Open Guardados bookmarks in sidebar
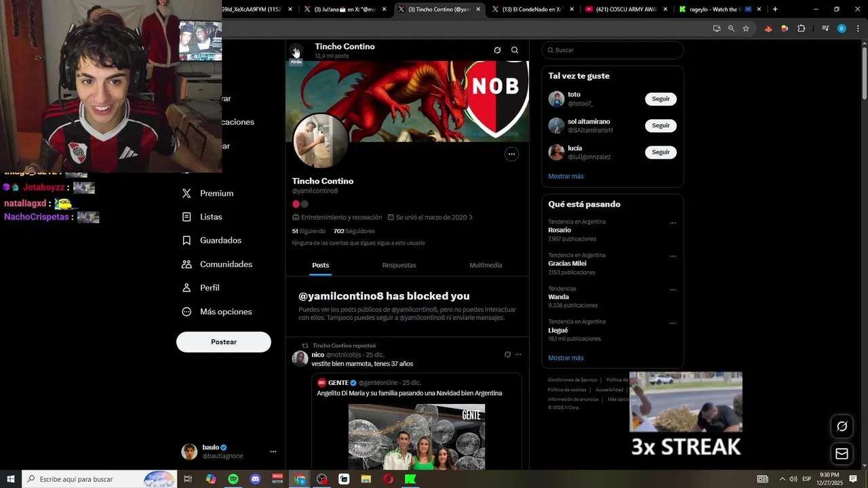The image size is (868, 488). tap(212, 241)
